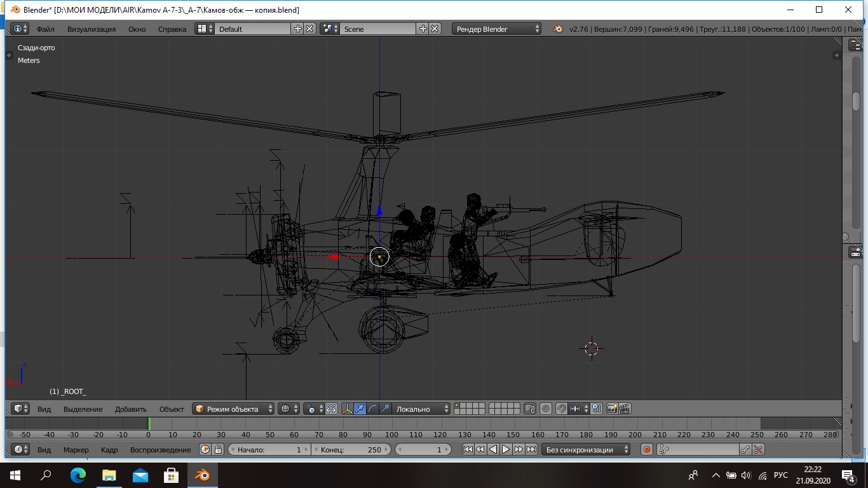Lock the timeline time to other windows
The height and width of the screenshot is (488, 868).
pos(218,450)
